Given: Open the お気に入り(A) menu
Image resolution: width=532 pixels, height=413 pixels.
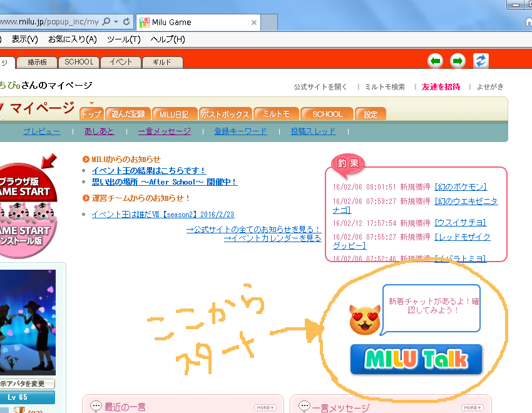Looking at the screenshot, I should coord(73,39).
